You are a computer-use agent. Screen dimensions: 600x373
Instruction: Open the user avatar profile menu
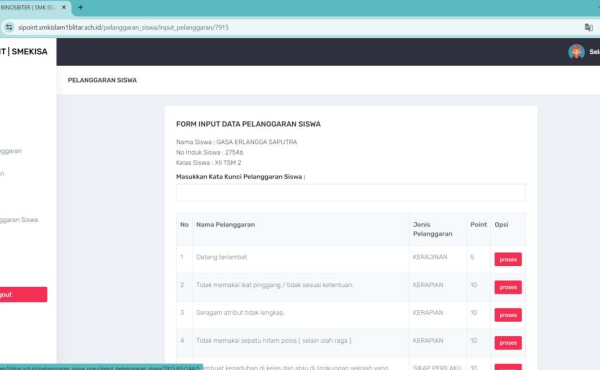576,52
